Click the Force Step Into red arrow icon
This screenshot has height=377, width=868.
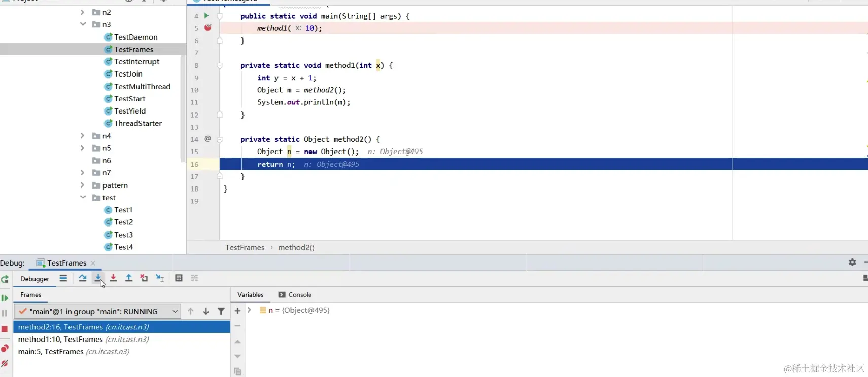pyautogui.click(x=113, y=278)
